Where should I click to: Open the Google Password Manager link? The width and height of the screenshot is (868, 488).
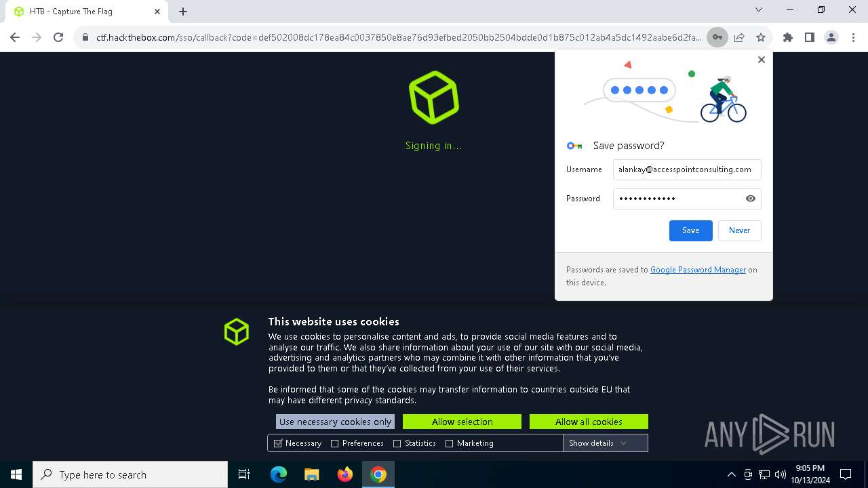[x=698, y=270]
